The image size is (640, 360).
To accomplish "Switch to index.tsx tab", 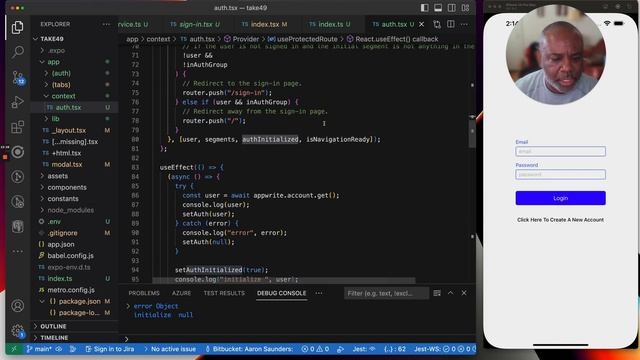I will [264, 24].
